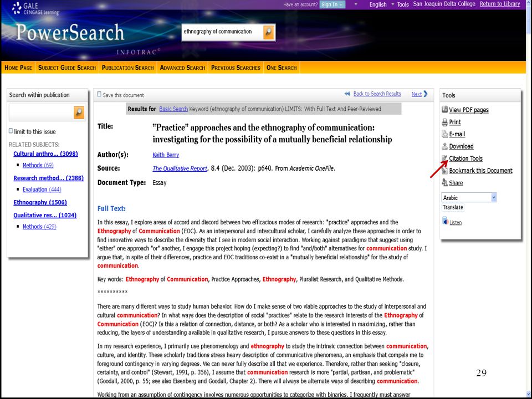Click the Share icon in Tools

[x=445, y=182]
